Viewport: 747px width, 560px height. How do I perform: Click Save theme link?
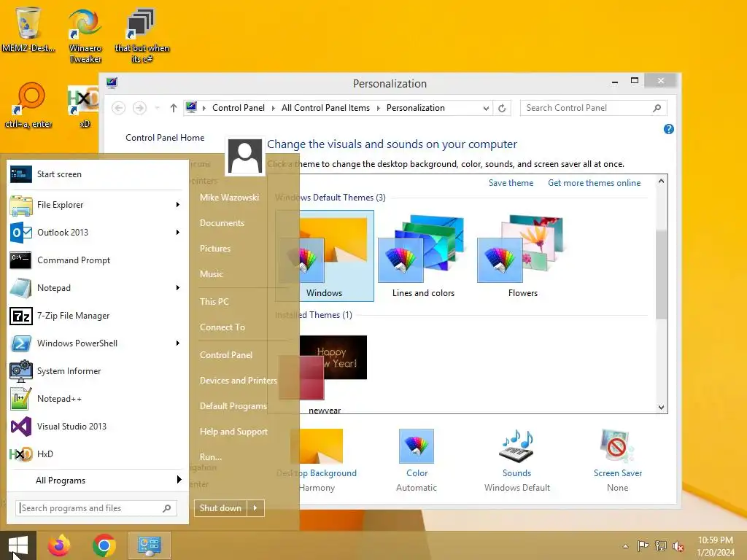[511, 183]
